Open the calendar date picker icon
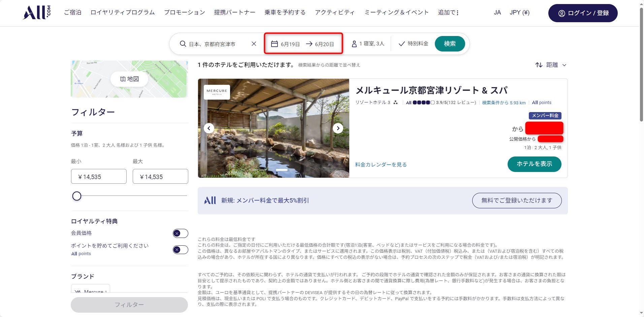This screenshot has height=317, width=644. (275, 44)
